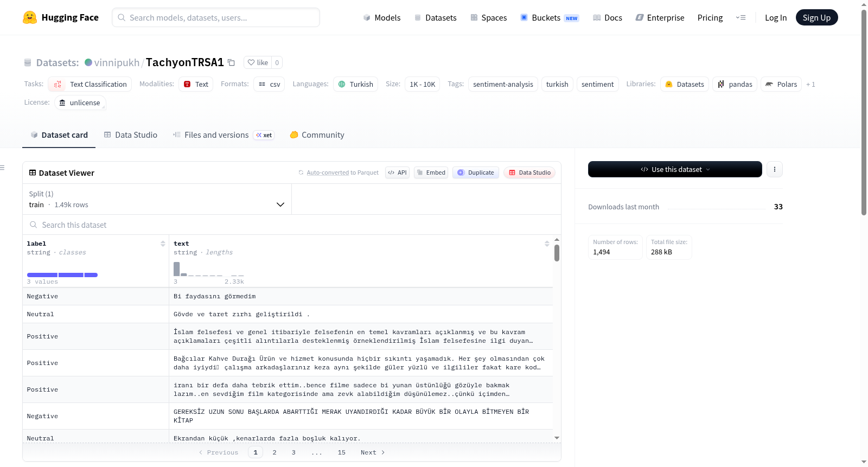Toggle the left sidebar menu icon
Image resolution: width=868 pixels, height=467 pixels.
tap(3, 168)
